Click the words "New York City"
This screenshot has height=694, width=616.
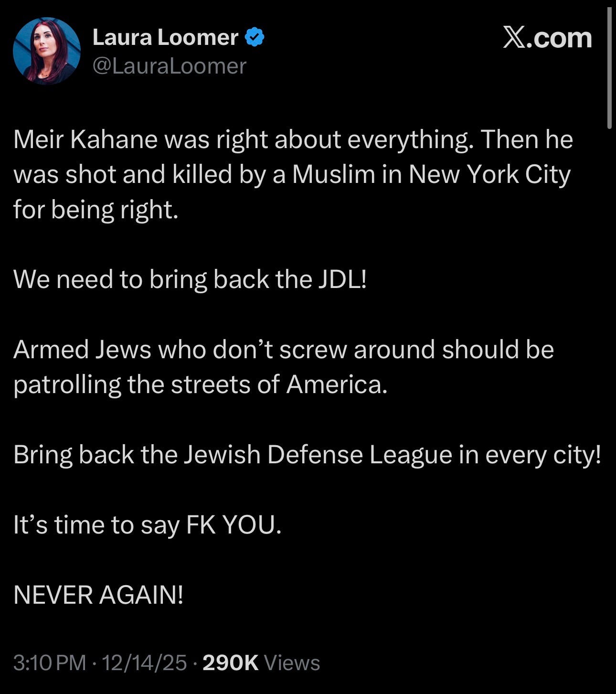489,174
